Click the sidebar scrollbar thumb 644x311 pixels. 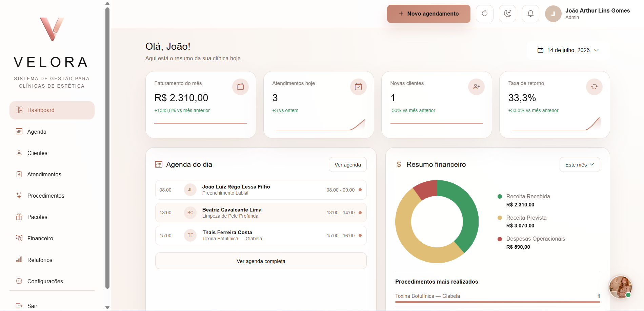point(107,148)
